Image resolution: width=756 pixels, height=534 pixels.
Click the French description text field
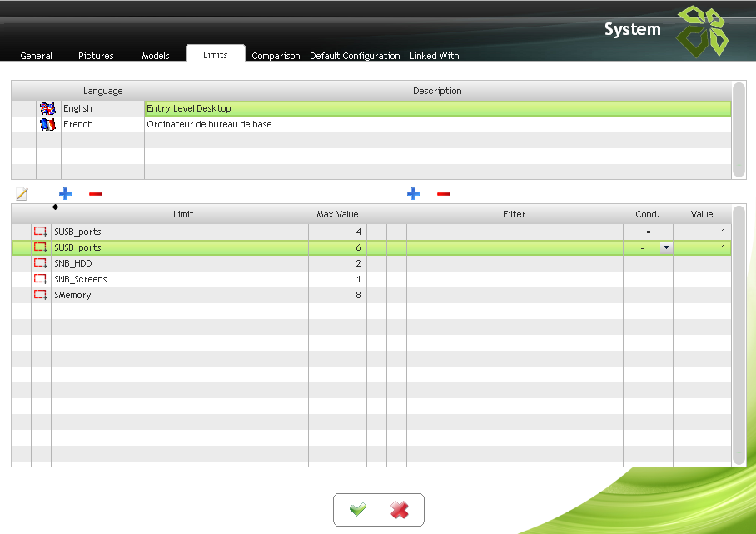point(437,124)
